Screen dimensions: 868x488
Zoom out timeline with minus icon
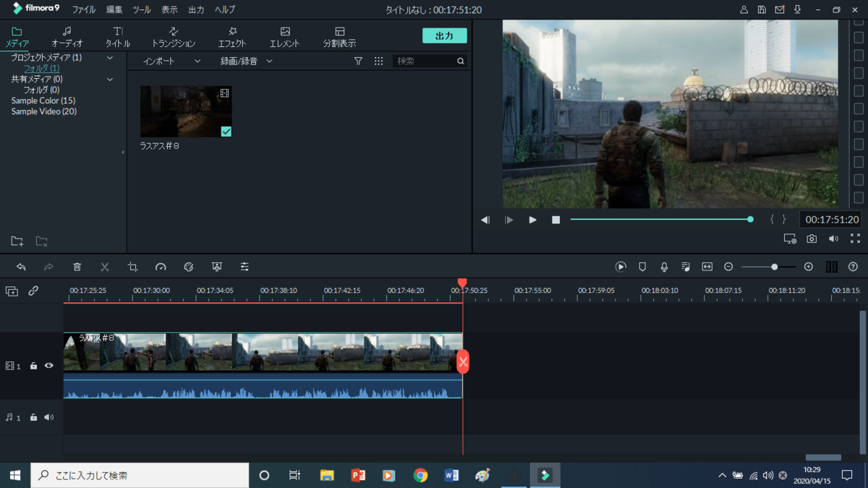click(x=728, y=267)
